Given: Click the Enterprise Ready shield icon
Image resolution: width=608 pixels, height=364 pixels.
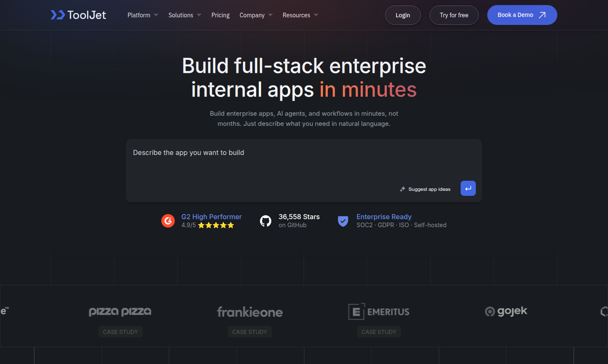Looking at the screenshot, I should [x=343, y=221].
